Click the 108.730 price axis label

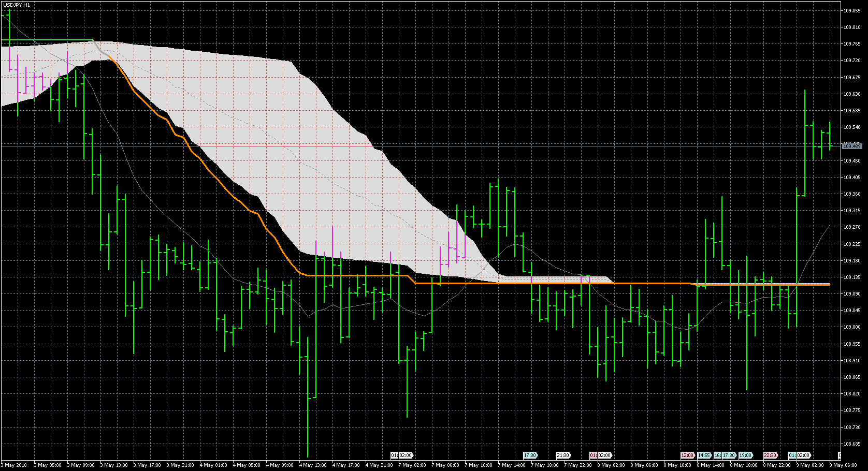852,428
